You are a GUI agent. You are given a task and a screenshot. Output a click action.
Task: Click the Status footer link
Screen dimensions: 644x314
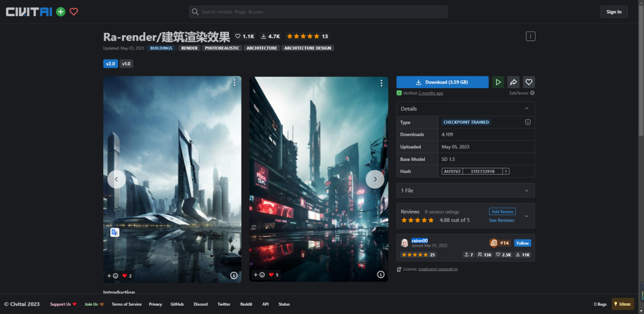click(x=284, y=304)
